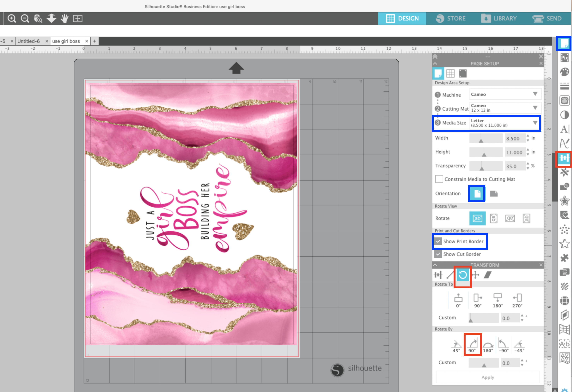This screenshot has height=392, width=572.
Task: Select the fourth Rotate View option
Action: [526, 218]
